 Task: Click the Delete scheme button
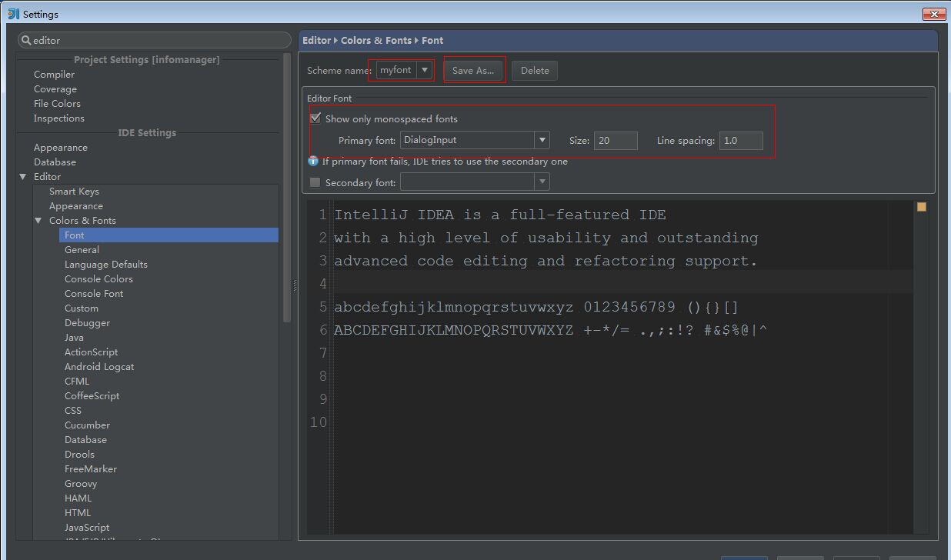(535, 70)
